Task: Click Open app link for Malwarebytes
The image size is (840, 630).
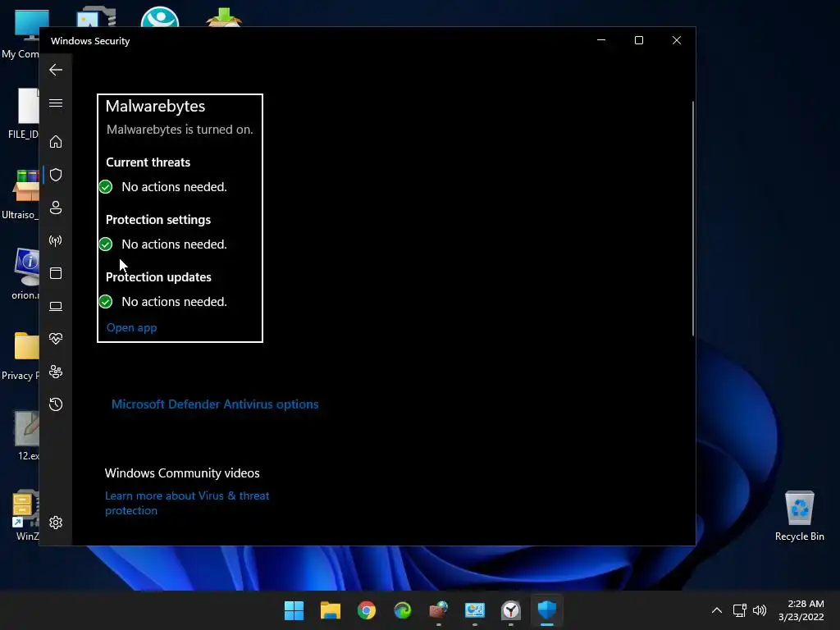Action: coord(132,327)
